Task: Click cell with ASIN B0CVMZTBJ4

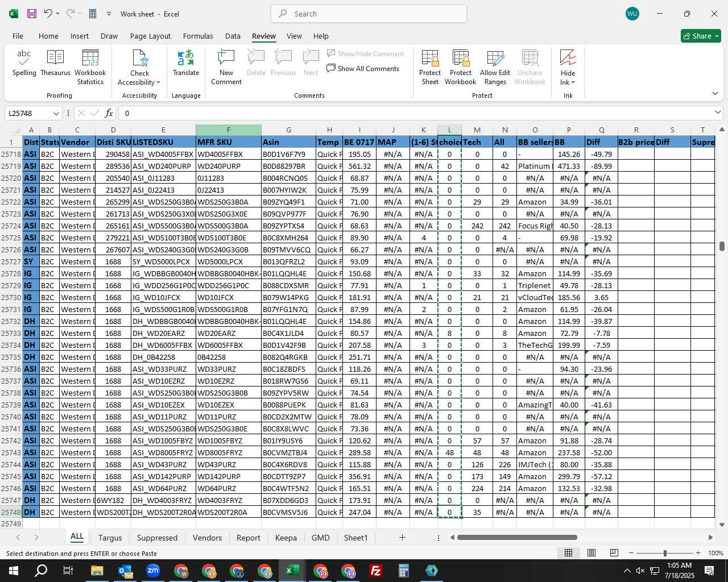Action: tap(288, 453)
